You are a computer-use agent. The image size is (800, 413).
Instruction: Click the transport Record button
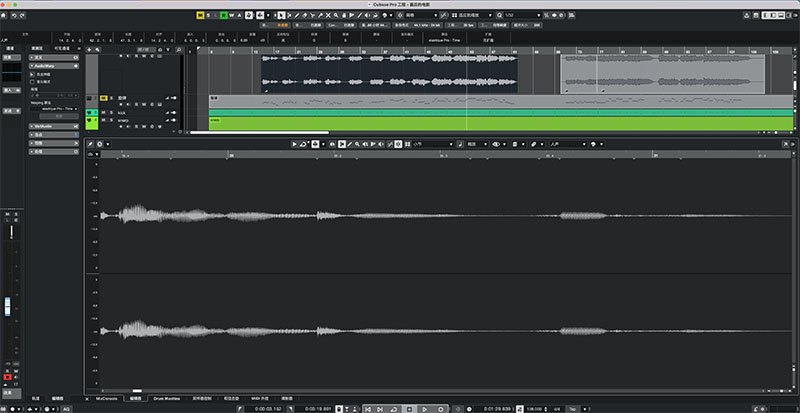click(x=441, y=409)
